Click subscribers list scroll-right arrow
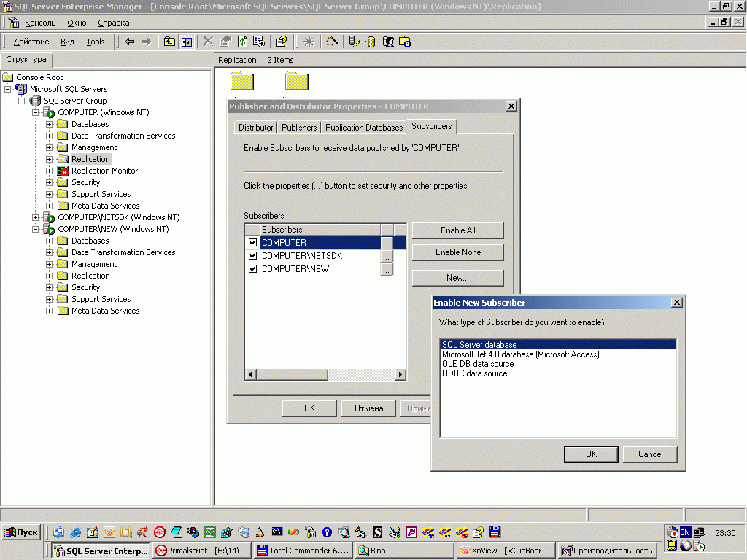Viewport: 747px width, 560px height. [400, 375]
